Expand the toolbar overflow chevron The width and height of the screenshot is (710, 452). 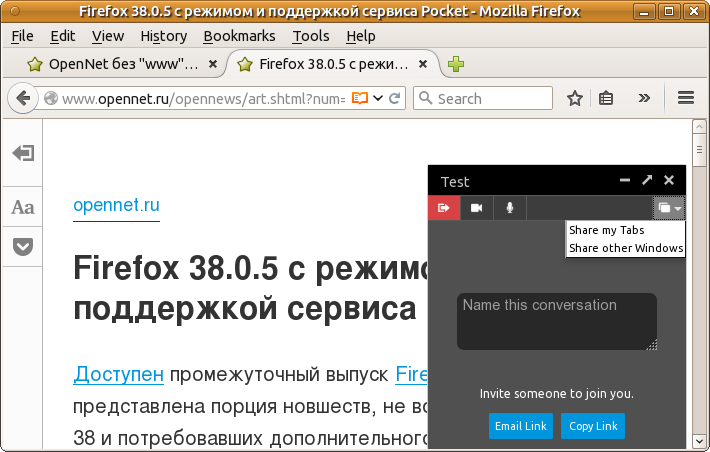pyautogui.click(x=644, y=98)
